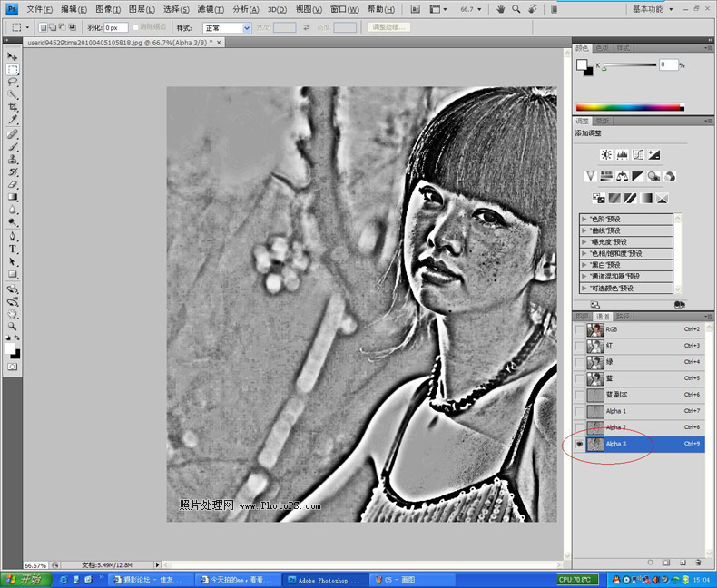Add Black & White adjustment icon
This screenshot has width=717, height=588.
pos(638,176)
